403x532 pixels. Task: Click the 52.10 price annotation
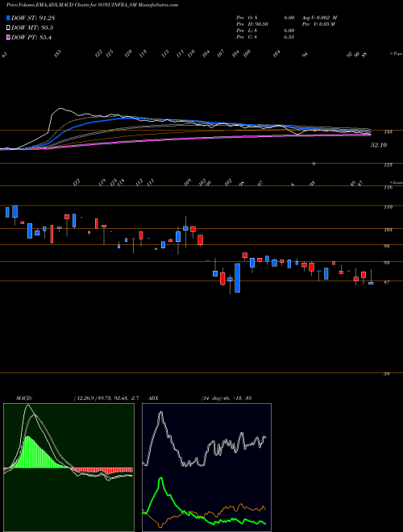point(379,145)
